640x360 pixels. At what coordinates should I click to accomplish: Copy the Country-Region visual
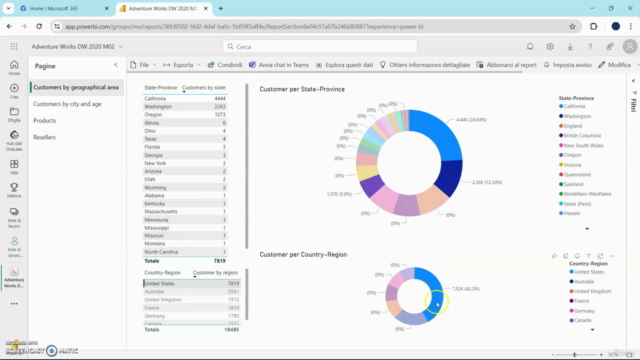point(566,256)
